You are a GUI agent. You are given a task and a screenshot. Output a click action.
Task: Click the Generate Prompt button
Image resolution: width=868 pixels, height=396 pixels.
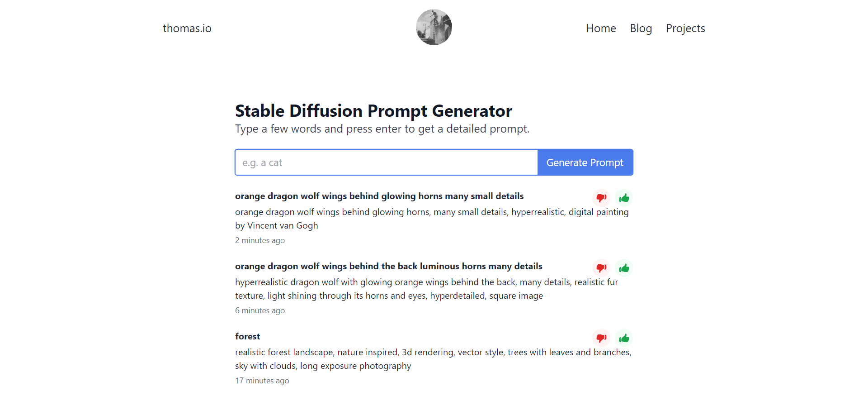coord(585,162)
